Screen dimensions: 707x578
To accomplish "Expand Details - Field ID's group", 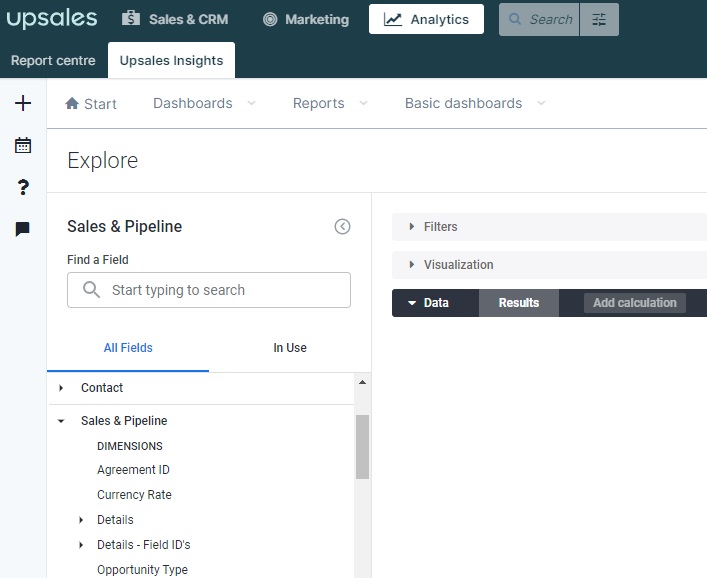I will [x=81, y=545].
